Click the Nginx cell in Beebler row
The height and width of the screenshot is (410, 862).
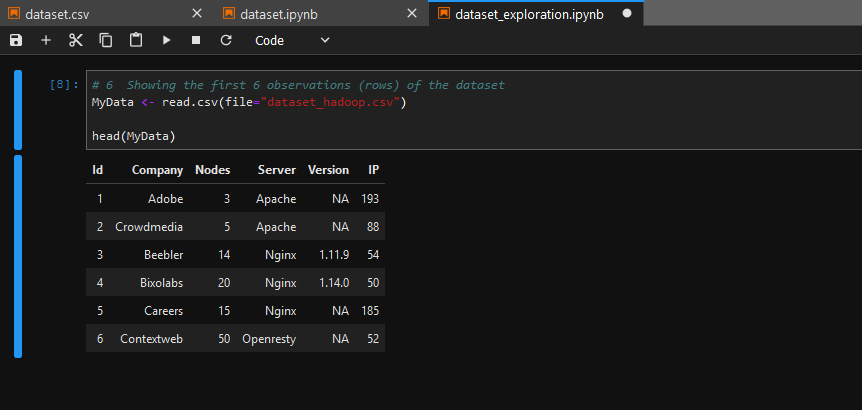tap(281, 255)
